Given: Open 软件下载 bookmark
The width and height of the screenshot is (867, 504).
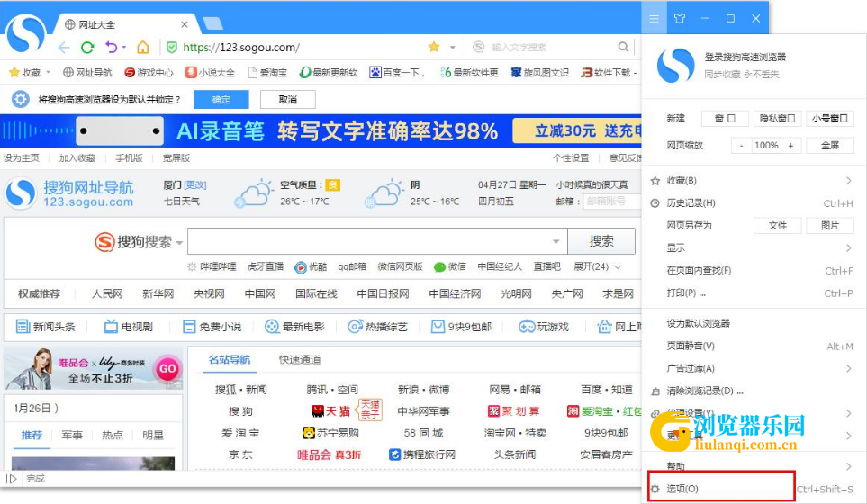Looking at the screenshot, I should [x=608, y=72].
